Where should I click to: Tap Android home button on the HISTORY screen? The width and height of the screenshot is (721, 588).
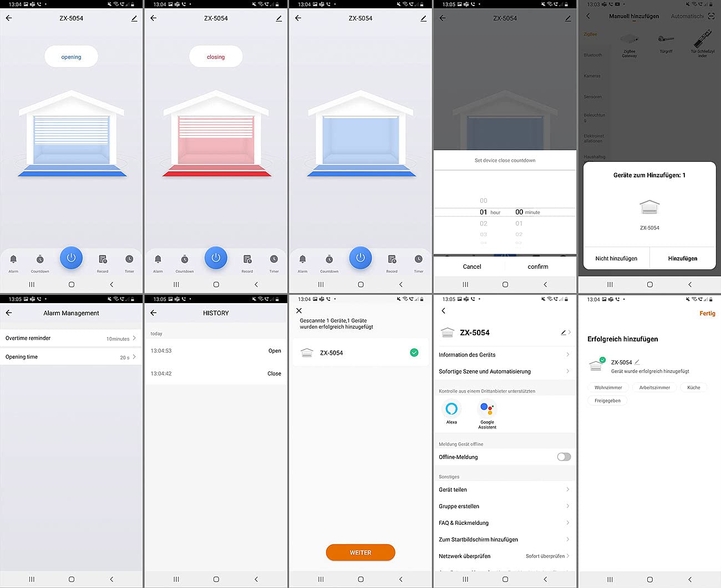tap(216, 579)
